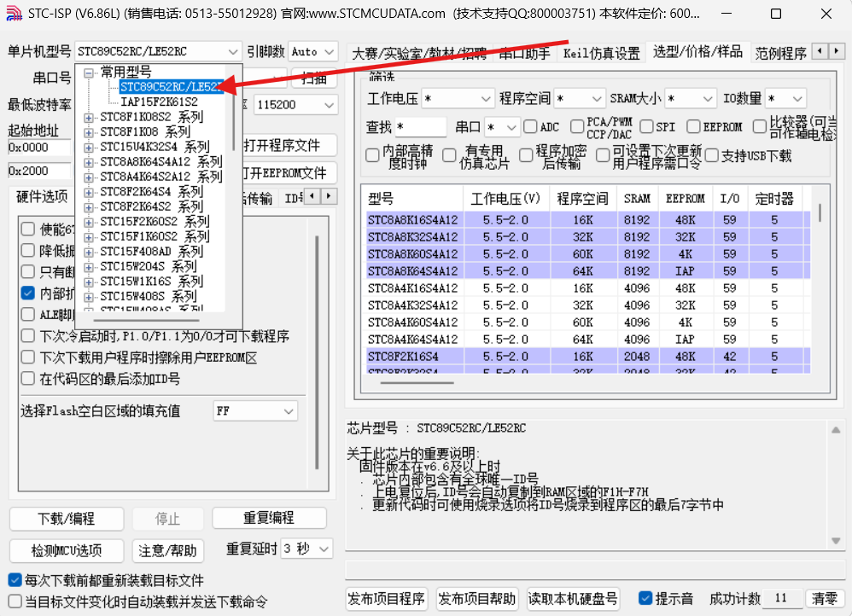The width and height of the screenshot is (852, 616).
Task: Click the 清零 counter reset button
Action: [x=825, y=599]
